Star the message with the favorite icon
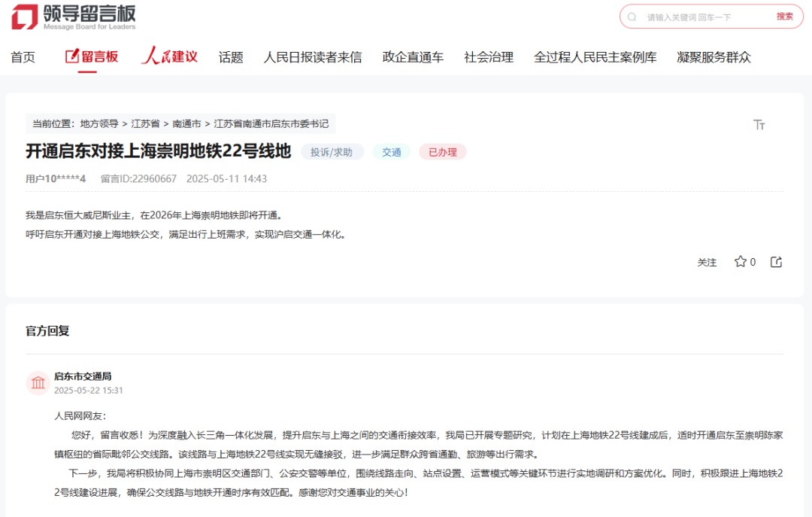 [x=739, y=262]
